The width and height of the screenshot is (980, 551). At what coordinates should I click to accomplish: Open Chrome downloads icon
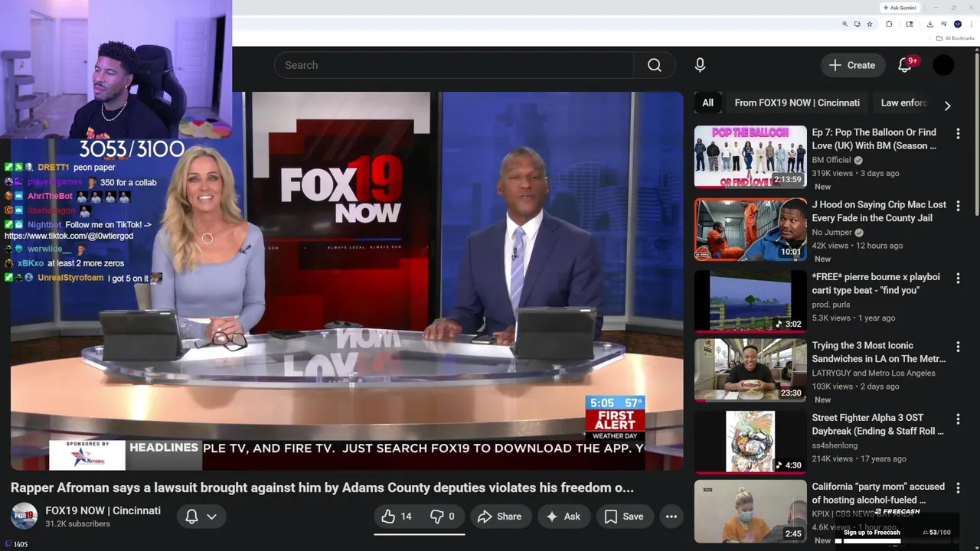pyautogui.click(x=930, y=24)
